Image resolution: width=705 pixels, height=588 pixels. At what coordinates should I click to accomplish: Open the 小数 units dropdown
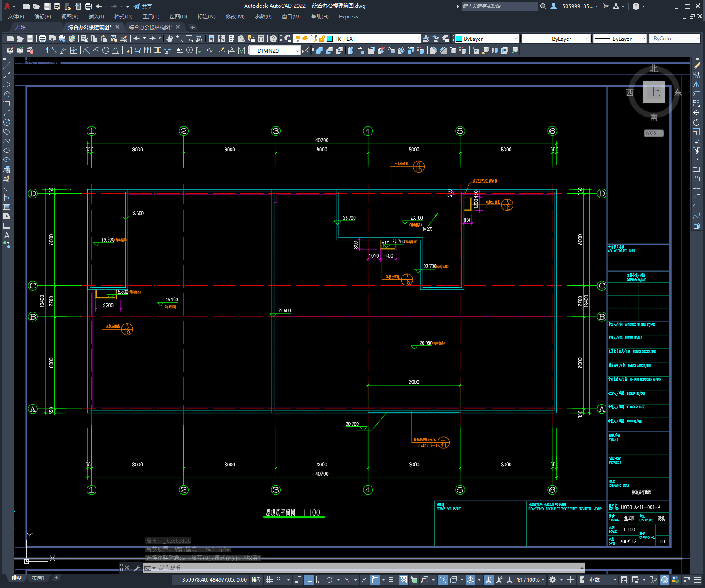coord(603,580)
